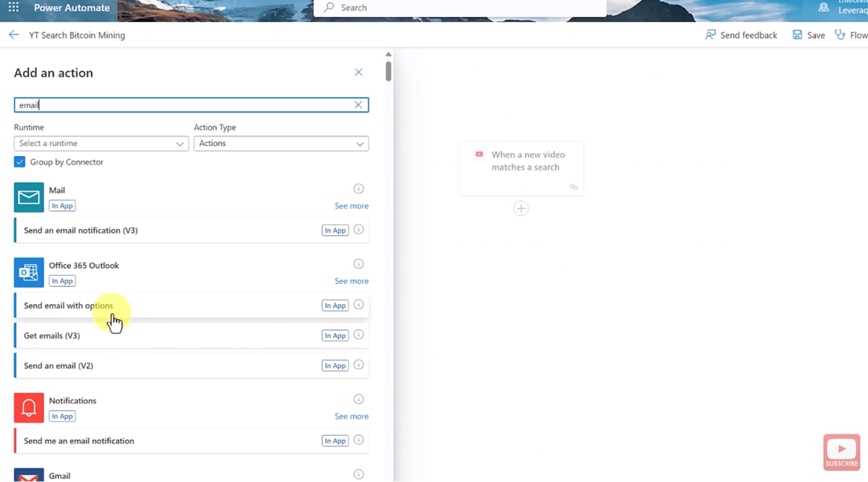Expand See more for Office 365 Outlook
Screen dimensions: 868x482
pos(352,281)
